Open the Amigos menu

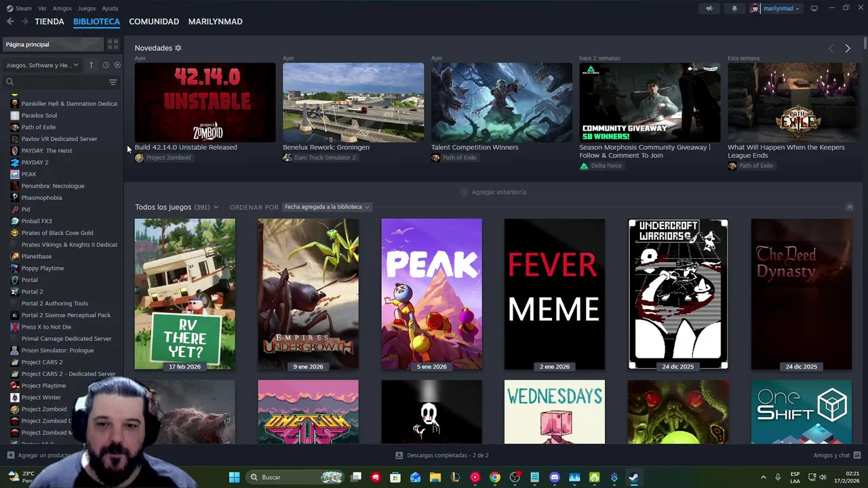pos(62,8)
